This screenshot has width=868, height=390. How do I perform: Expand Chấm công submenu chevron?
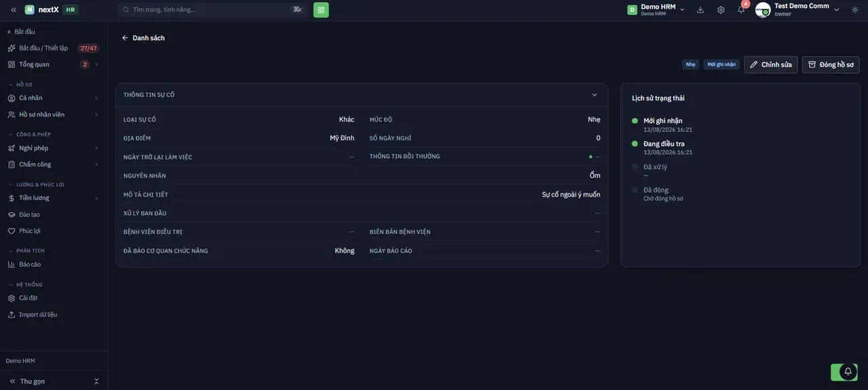pyautogui.click(x=96, y=164)
